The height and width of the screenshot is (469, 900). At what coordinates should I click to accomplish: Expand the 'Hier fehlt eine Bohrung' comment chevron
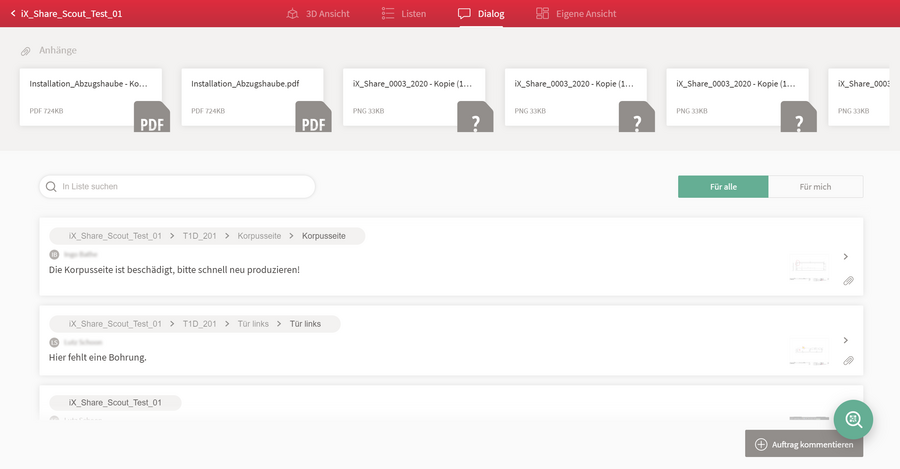coord(845,340)
